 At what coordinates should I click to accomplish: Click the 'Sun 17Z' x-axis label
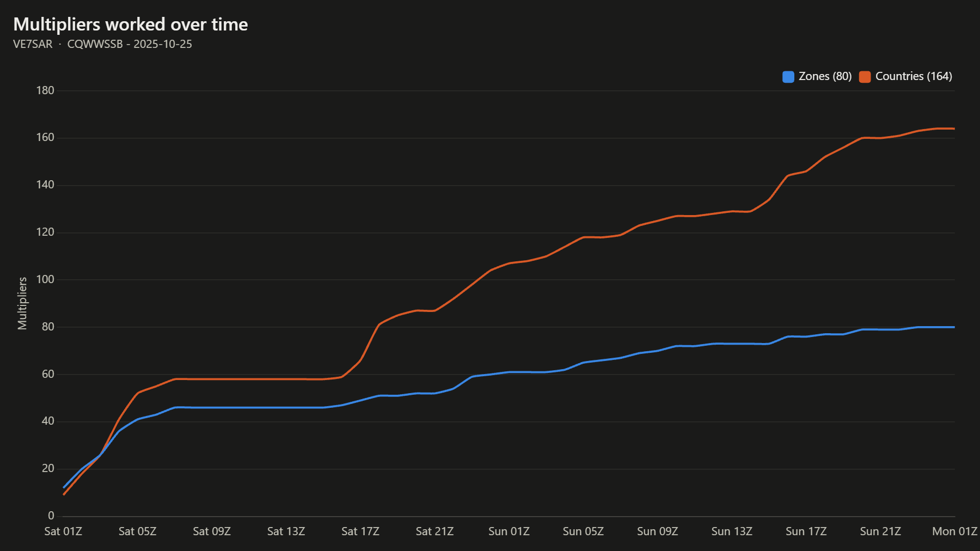pos(806,531)
